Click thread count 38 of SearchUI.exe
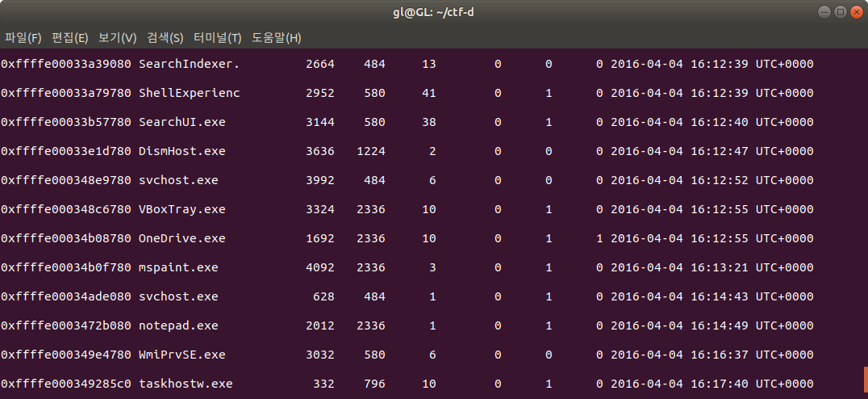 point(429,122)
